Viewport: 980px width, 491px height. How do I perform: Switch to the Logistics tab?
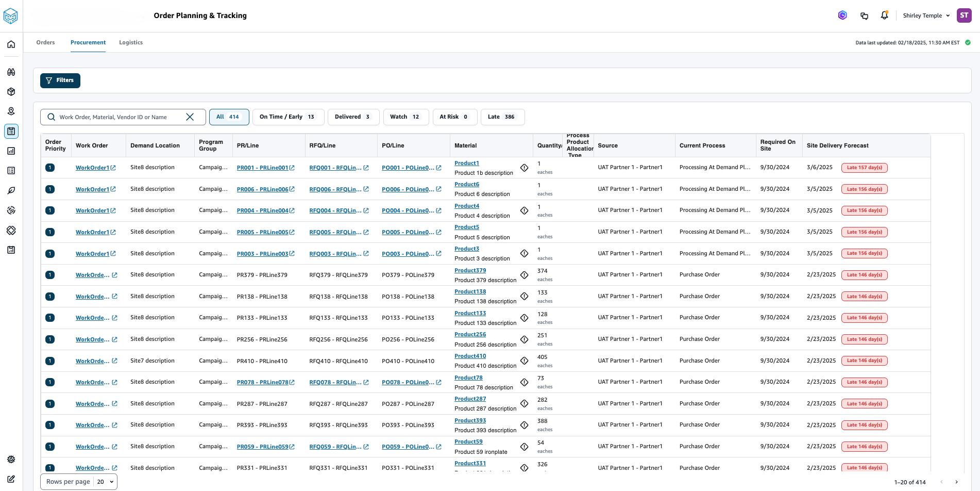pyautogui.click(x=131, y=42)
